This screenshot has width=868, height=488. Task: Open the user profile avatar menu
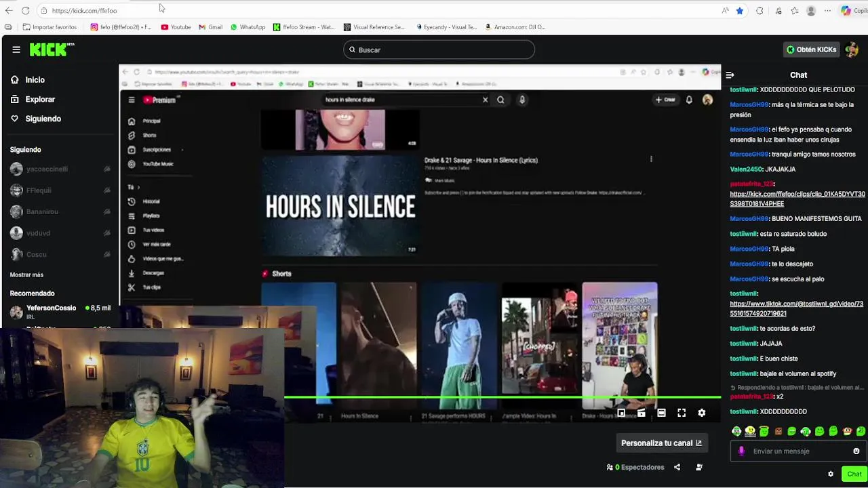(852, 49)
